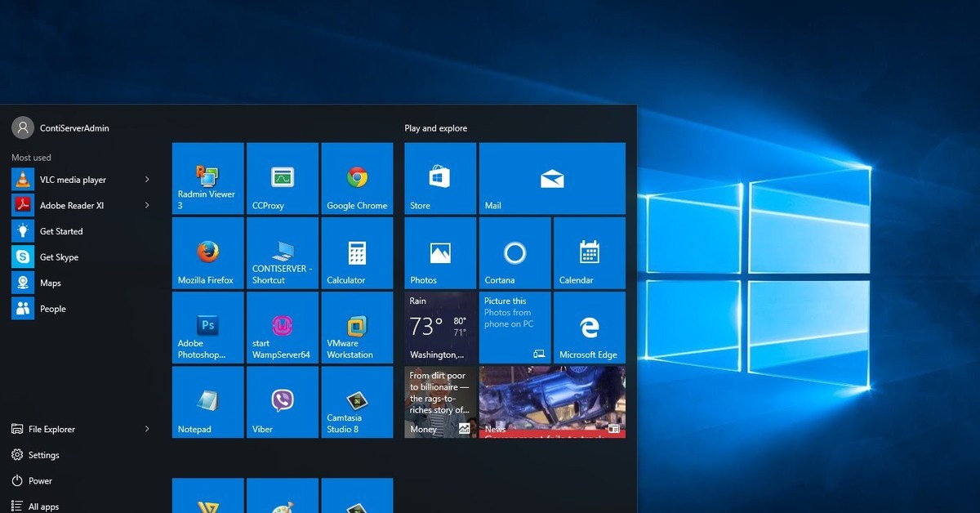Open the Calculator tile
980x513 pixels.
tap(357, 253)
